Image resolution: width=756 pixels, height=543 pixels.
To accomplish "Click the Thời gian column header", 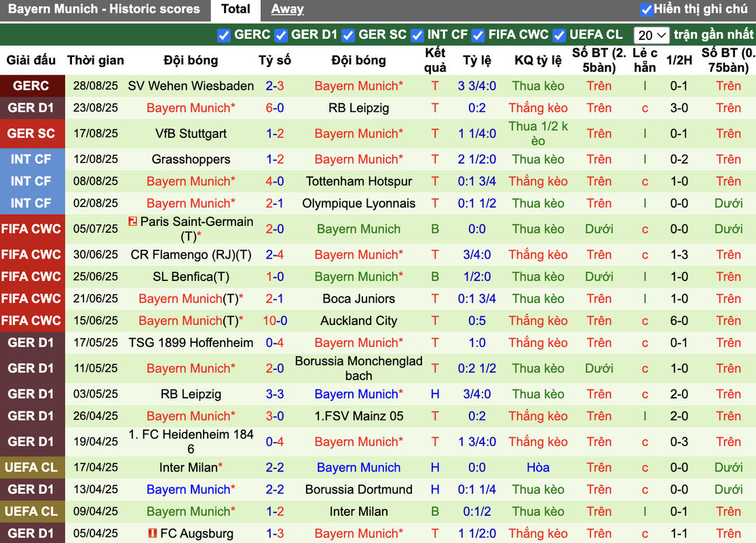I will pos(96,60).
